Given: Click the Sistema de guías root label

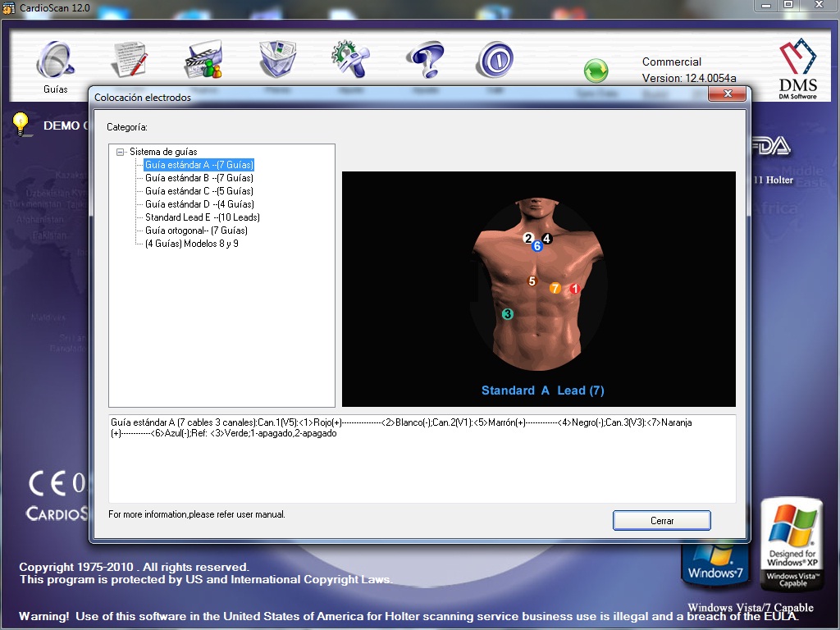Looking at the screenshot, I should click(x=163, y=152).
